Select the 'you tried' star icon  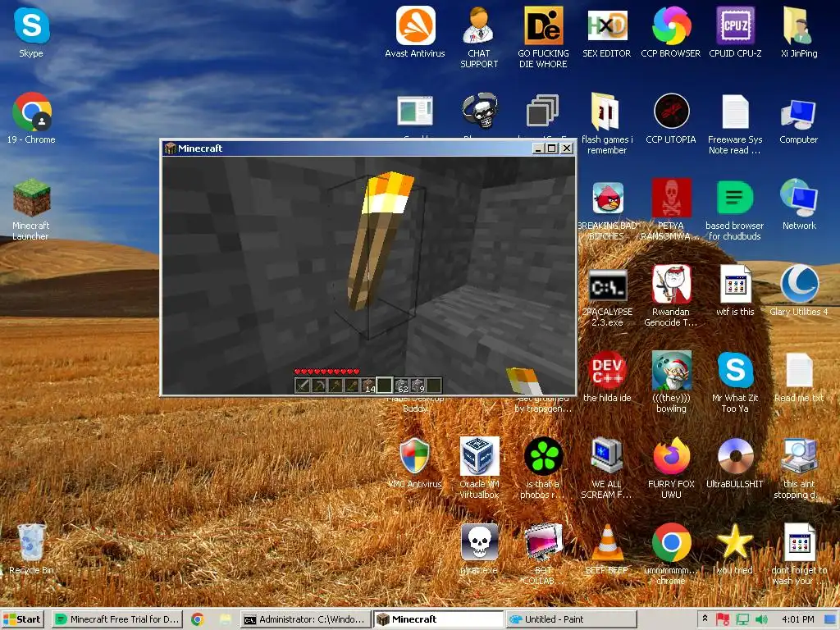pyautogui.click(x=735, y=542)
